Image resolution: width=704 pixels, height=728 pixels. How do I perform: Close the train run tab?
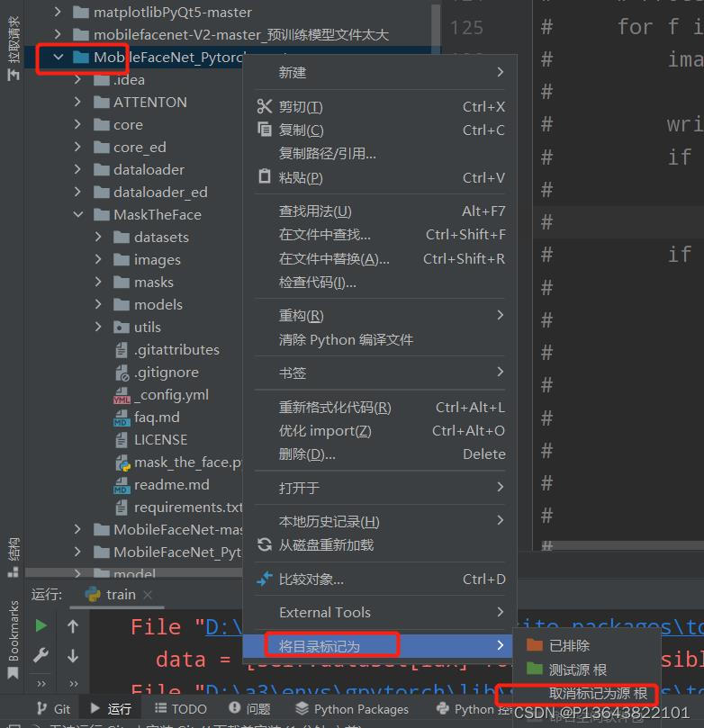coord(148,595)
